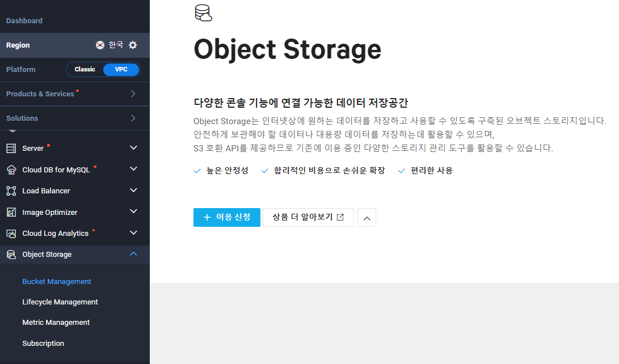Click the 이용 신청 button
The width and height of the screenshot is (619, 364).
[x=226, y=217]
